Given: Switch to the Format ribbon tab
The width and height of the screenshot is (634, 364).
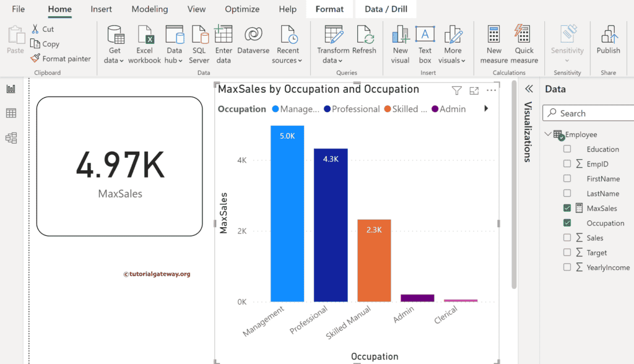Looking at the screenshot, I should [x=329, y=9].
